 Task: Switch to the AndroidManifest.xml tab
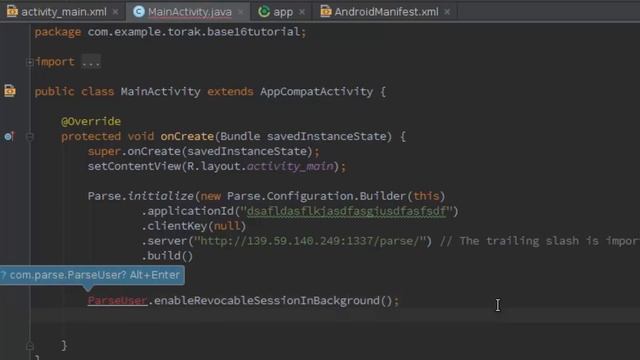386,12
